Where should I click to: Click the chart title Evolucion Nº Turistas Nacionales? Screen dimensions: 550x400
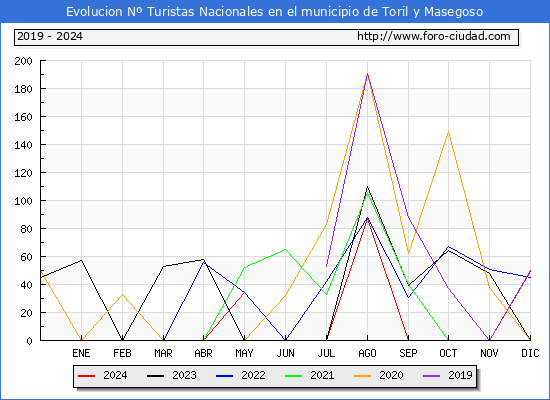click(x=275, y=12)
